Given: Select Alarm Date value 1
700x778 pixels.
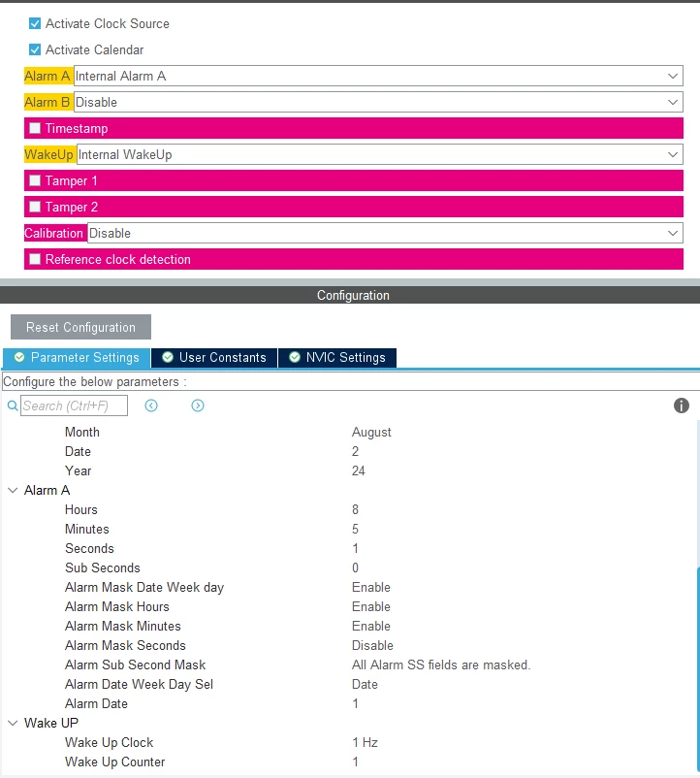Looking at the screenshot, I should pos(355,703).
